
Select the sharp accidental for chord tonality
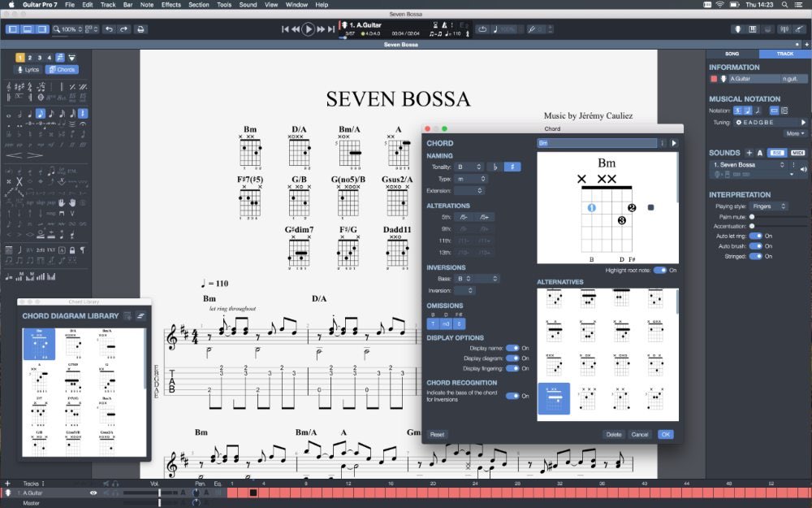pyautogui.click(x=512, y=167)
